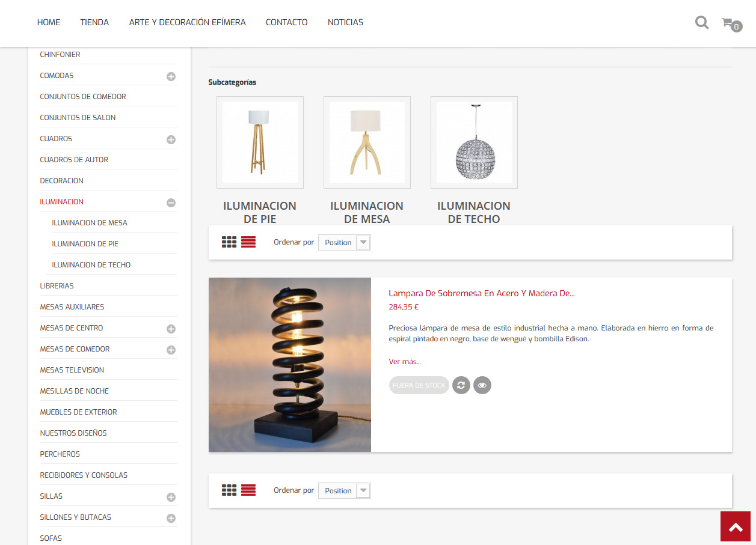Open MESAS AUXILIARES in the sidebar
The image size is (756, 545).
pos(72,307)
